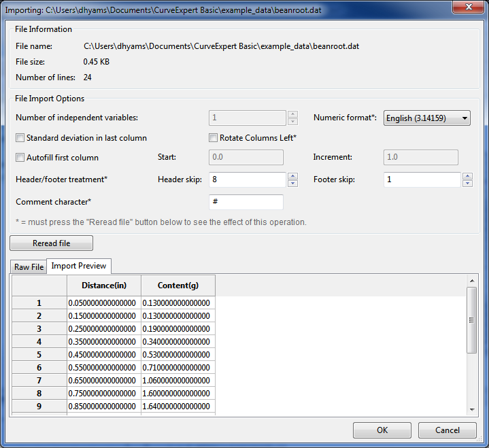Select row header 2 in preview
The image size is (489, 448).
click(39, 316)
